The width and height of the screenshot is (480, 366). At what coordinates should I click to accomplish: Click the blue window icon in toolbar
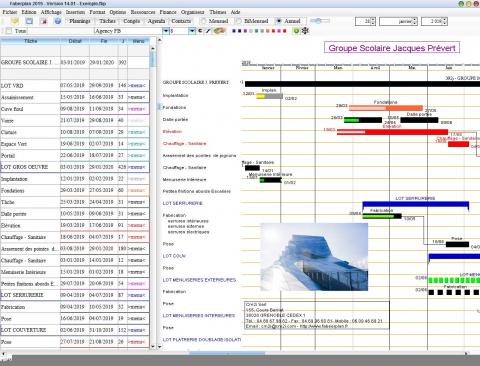coord(29,21)
